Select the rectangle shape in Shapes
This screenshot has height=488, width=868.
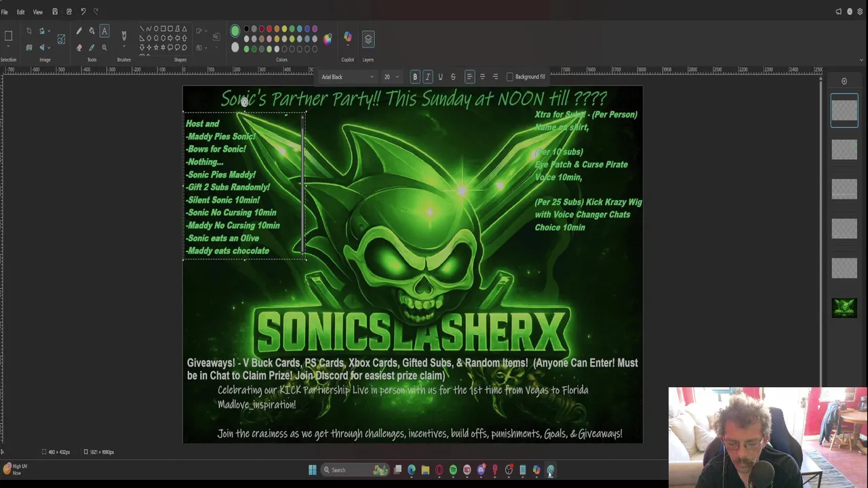click(163, 29)
